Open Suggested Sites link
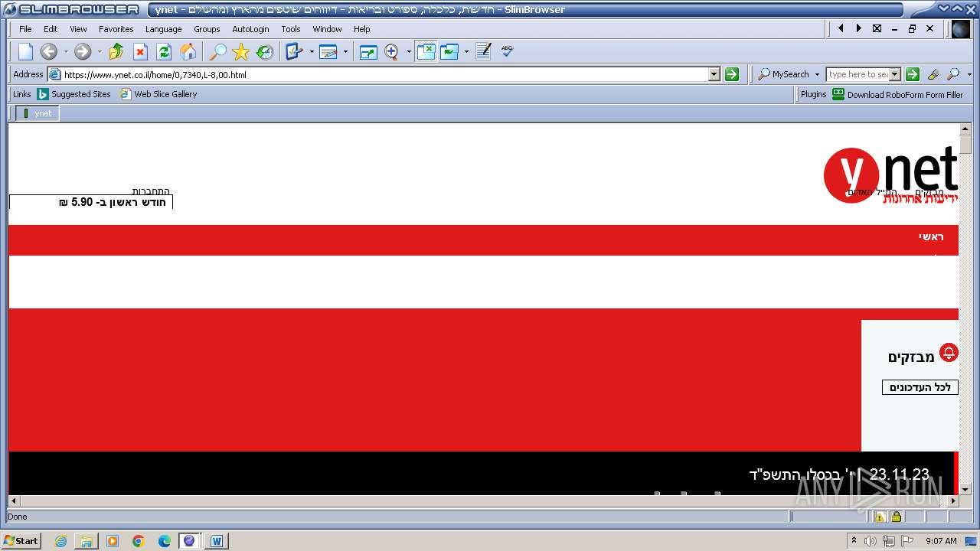This screenshot has width=980, height=551. click(74, 94)
